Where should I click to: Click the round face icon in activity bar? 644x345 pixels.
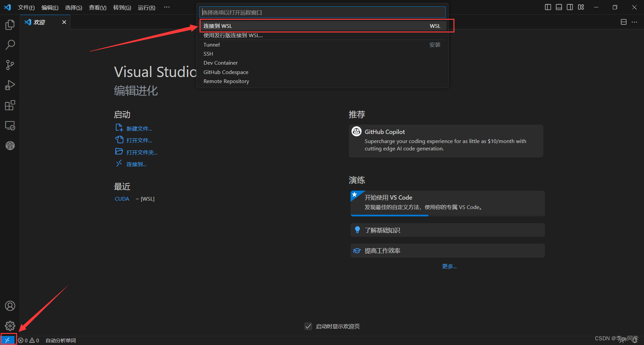pos(10,145)
